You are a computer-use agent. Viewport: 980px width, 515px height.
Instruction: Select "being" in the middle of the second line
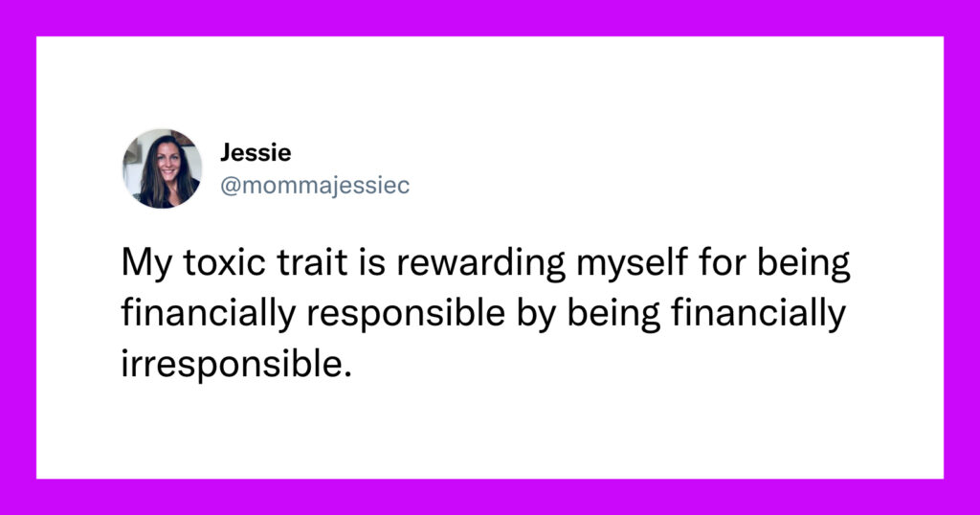coord(613,314)
